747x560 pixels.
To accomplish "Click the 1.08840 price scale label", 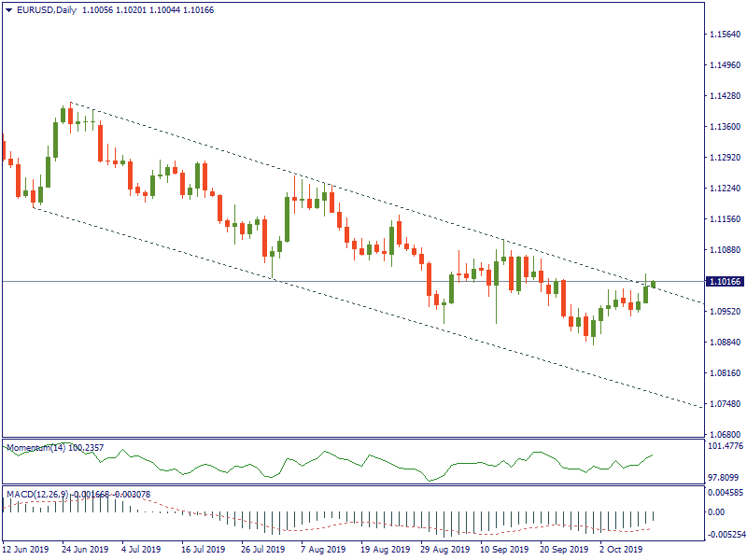I will point(725,343).
